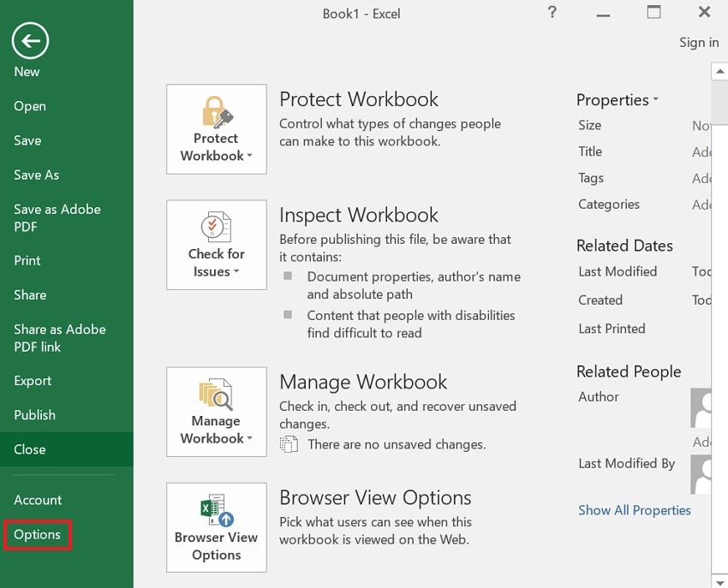Click the Related Dates heading
Image resolution: width=728 pixels, height=588 pixels.
[x=624, y=246]
